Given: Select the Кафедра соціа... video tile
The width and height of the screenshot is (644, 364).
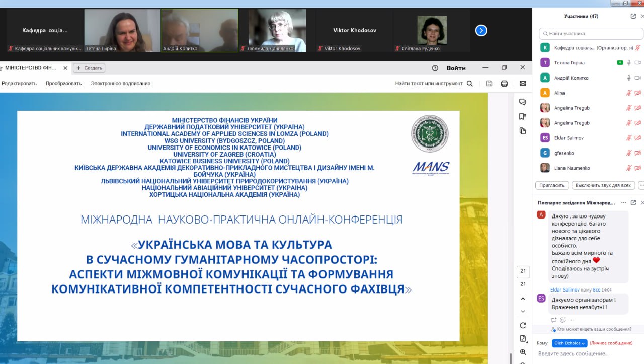Looking at the screenshot, I should tap(45, 31).
